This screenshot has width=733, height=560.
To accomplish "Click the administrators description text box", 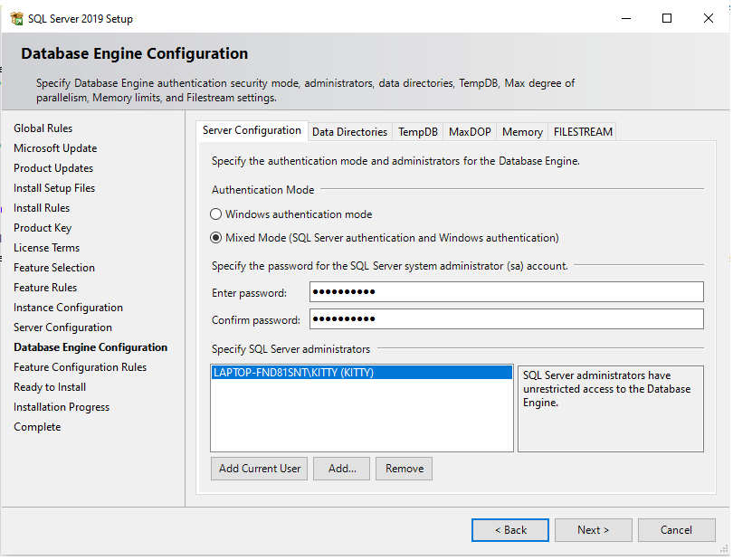I will click(x=611, y=409).
